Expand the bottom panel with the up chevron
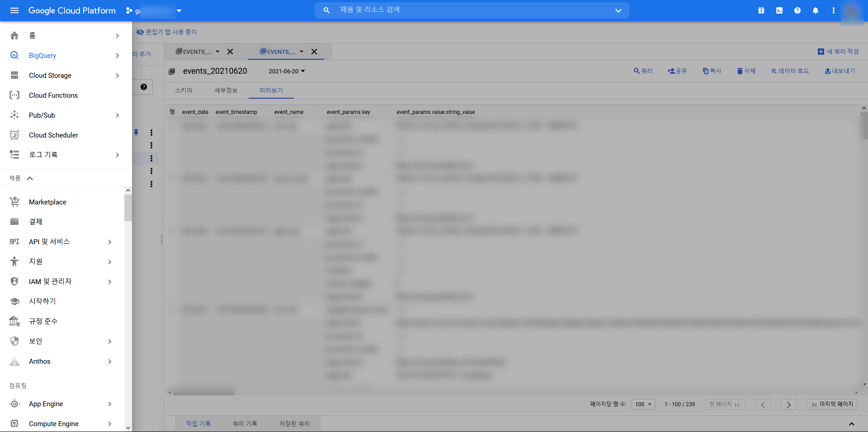The width and height of the screenshot is (868, 432). [x=852, y=424]
